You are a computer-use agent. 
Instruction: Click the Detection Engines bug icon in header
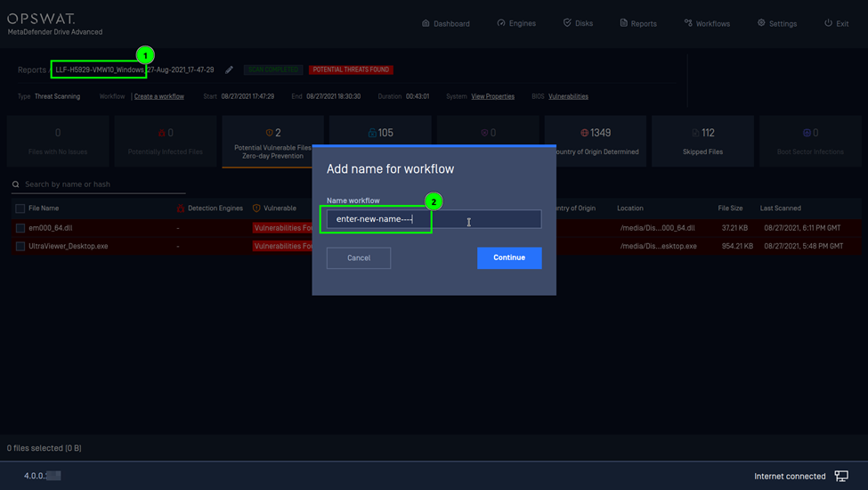(181, 208)
